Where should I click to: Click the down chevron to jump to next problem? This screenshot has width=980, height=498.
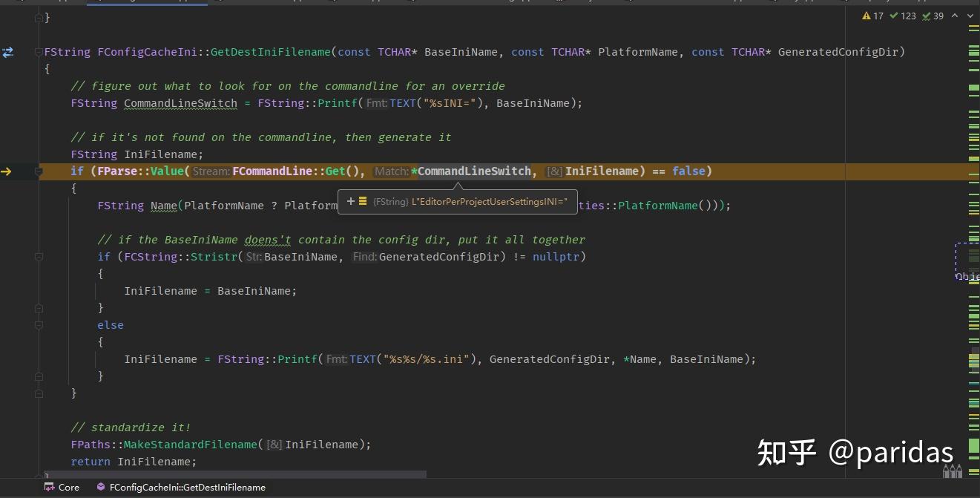[x=970, y=16]
